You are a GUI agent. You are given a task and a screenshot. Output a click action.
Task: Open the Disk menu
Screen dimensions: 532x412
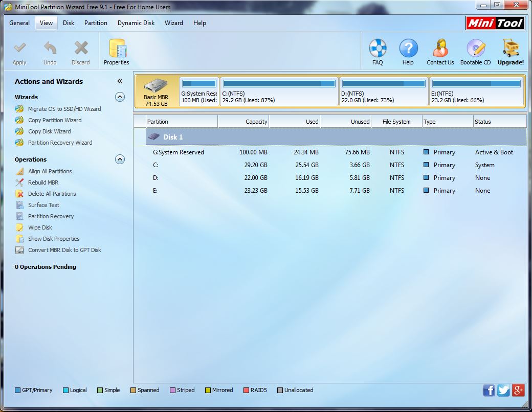pyautogui.click(x=69, y=22)
